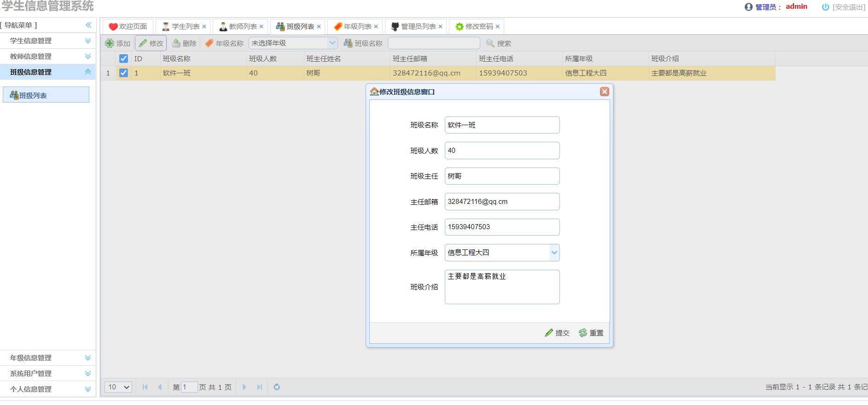Click the admin user avatar icon
The image size is (868, 405).
point(748,7)
